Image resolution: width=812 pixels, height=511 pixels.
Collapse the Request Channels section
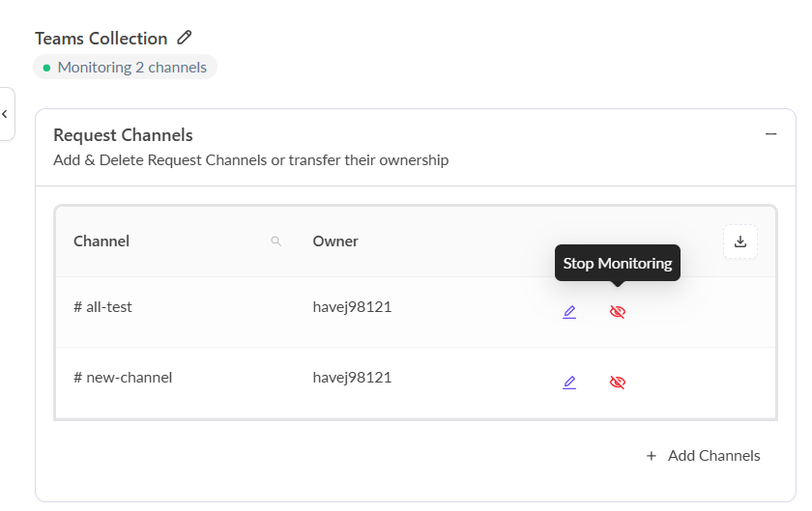(770, 134)
